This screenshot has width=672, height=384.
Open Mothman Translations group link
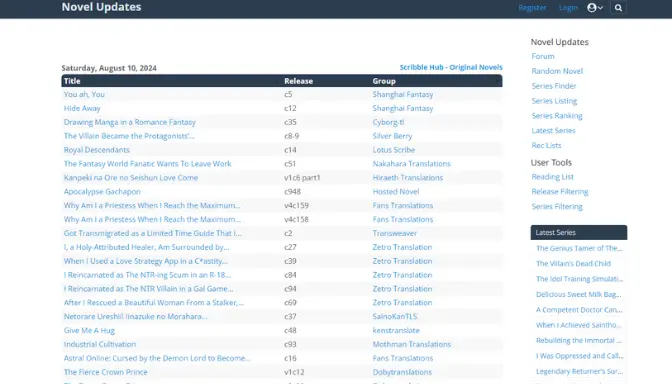[x=411, y=344]
